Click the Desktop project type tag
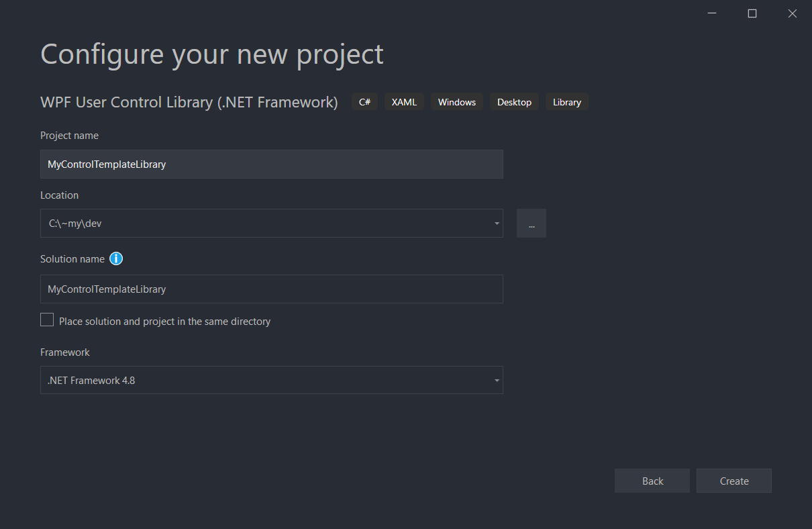Image resolution: width=812 pixels, height=529 pixels. (x=514, y=102)
